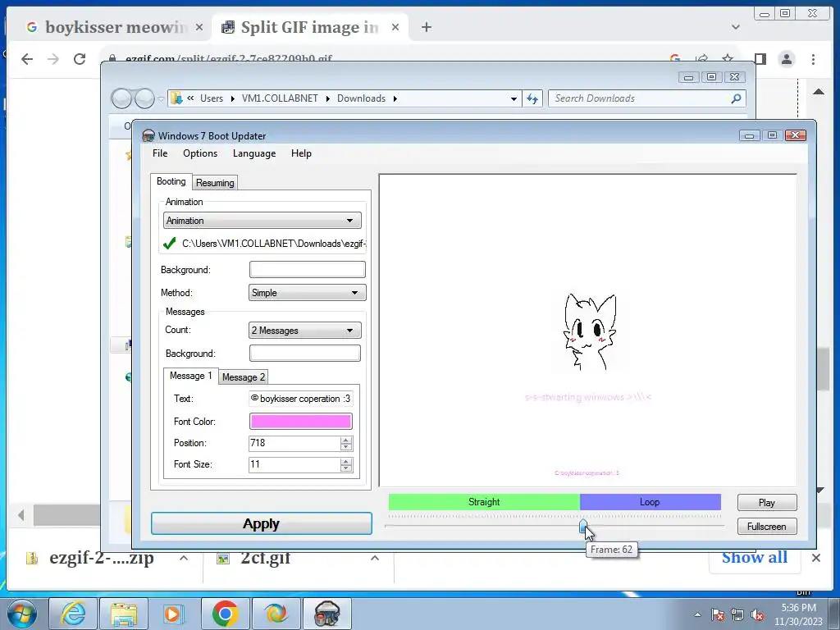
Task: Expand options for 2cf.gif download
Action: pos(374,558)
